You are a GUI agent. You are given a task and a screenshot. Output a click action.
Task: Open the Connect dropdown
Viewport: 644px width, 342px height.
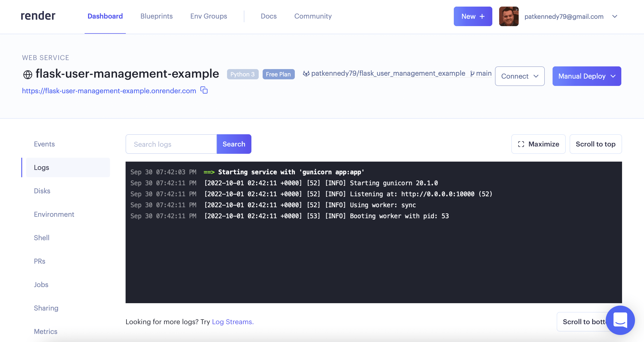[519, 76]
